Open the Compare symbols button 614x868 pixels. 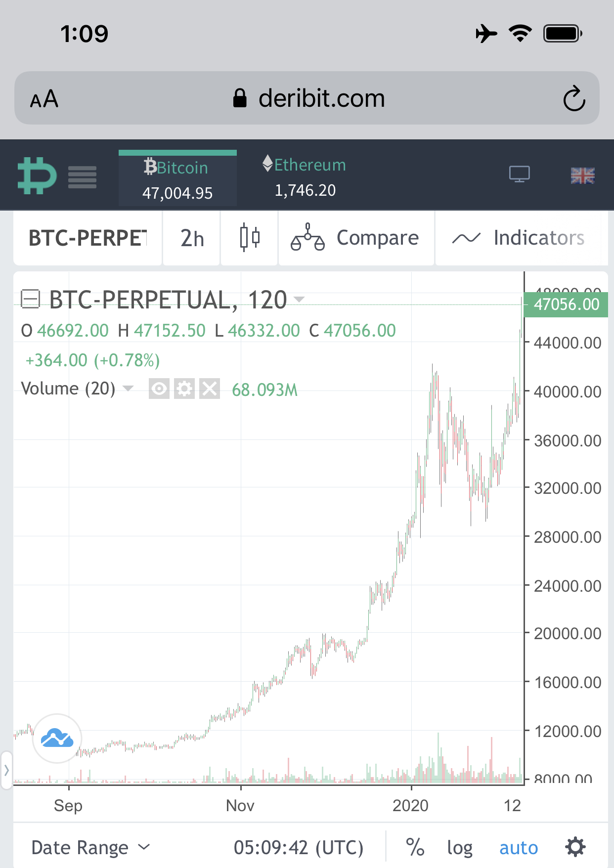click(356, 238)
